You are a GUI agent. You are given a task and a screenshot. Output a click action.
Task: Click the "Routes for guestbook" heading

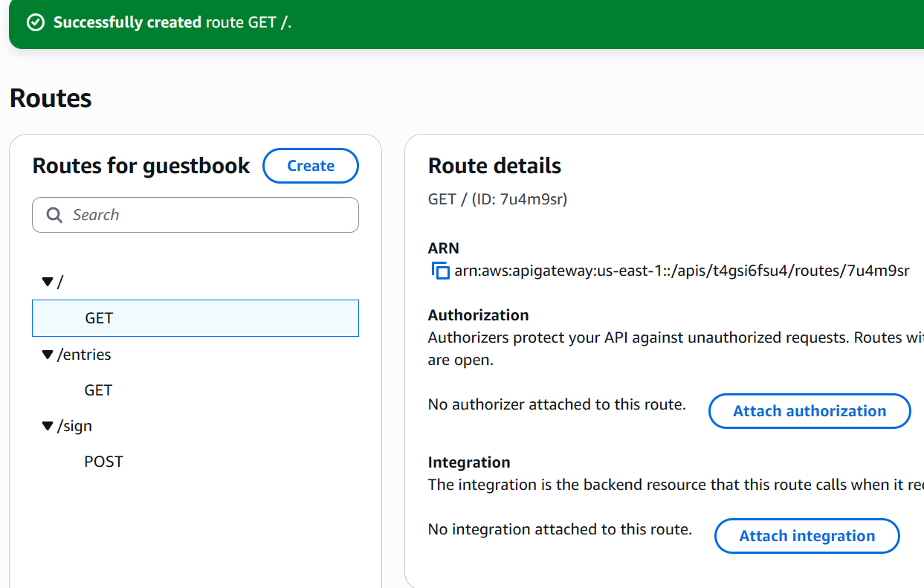(x=141, y=166)
